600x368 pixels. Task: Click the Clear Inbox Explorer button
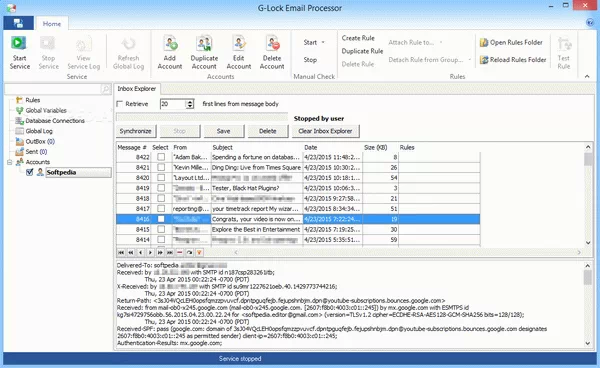coord(325,131)
